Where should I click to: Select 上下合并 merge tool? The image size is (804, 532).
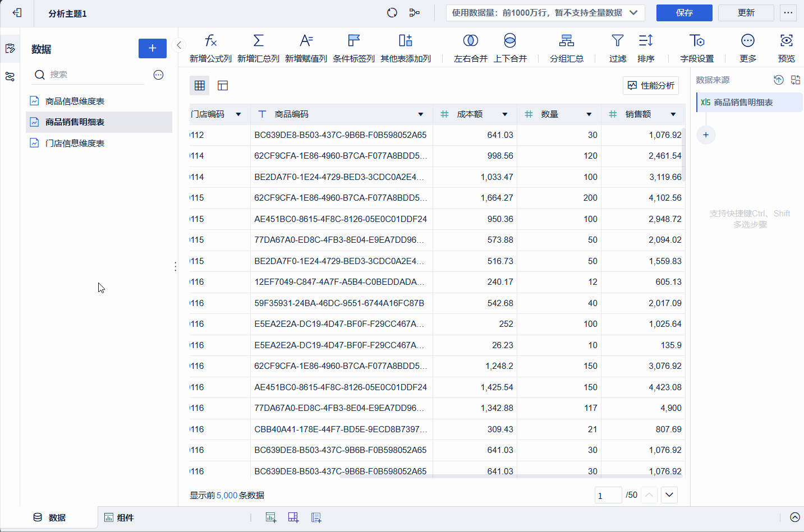click(x=509, y=41)
